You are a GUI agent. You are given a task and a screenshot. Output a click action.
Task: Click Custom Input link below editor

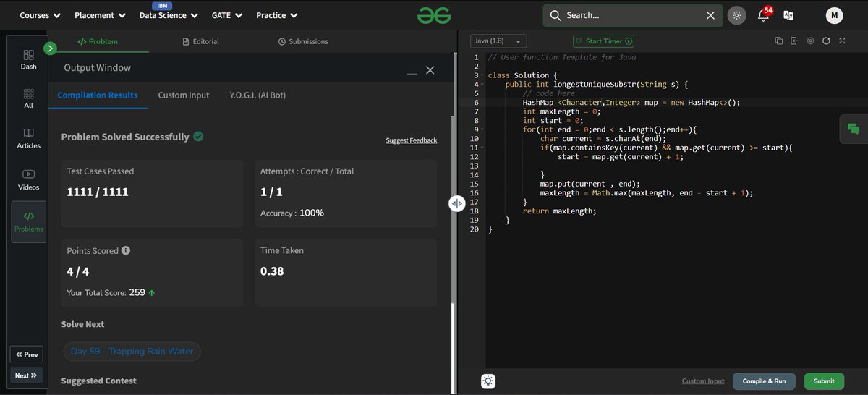click(703, 381)
